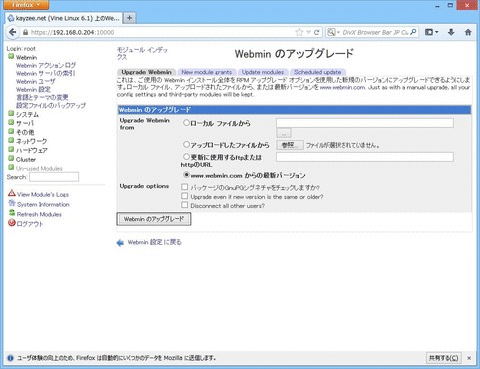The width and height of the screenshot is (480, 369).
Task: Click the info icon in notification bar
Action: [x=10, y=358]
